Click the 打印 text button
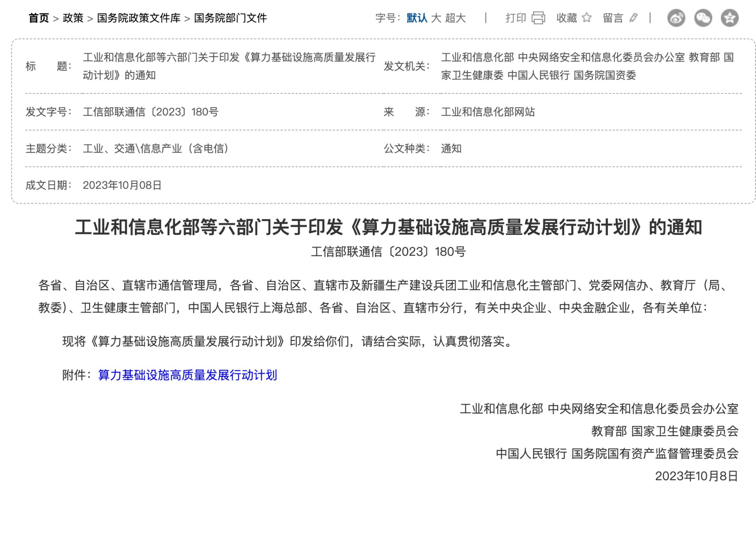The image size is (756, 546). [516, 18]
